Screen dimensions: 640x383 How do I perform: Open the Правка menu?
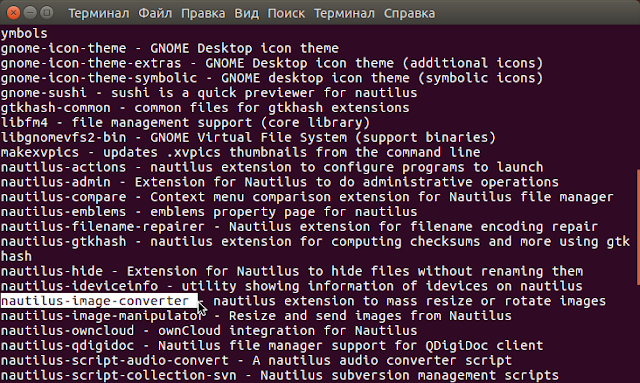(x=203, y=13)
